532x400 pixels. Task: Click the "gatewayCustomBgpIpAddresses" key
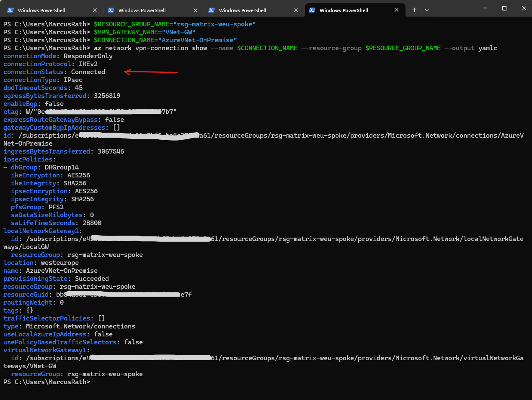(x=54, y=128)
